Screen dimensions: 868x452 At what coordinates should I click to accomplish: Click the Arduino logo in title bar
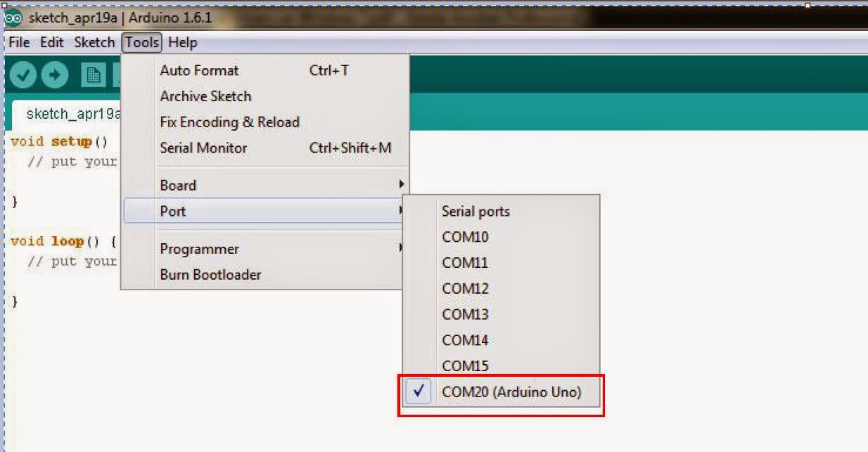[x=13, y=17]
